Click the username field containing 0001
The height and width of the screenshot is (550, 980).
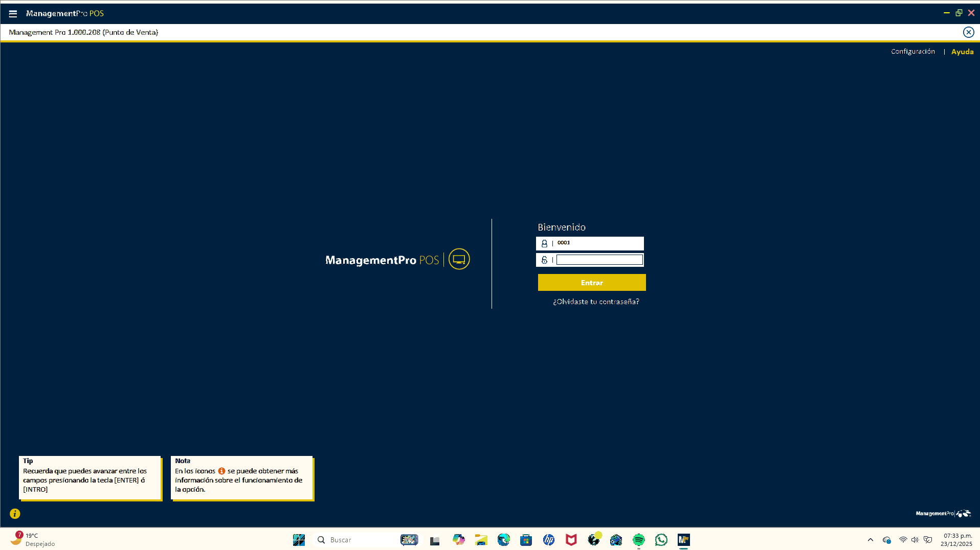coord(598,243)
